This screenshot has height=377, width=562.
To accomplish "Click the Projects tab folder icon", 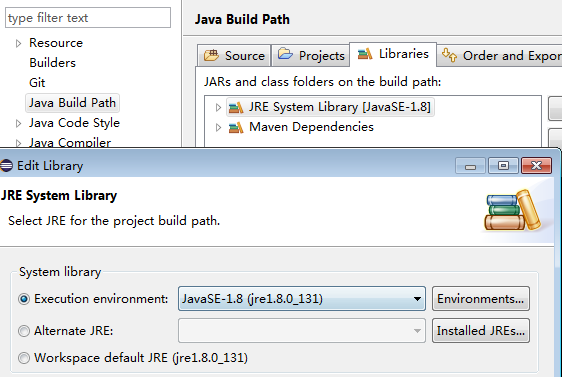I will point(285,54).
